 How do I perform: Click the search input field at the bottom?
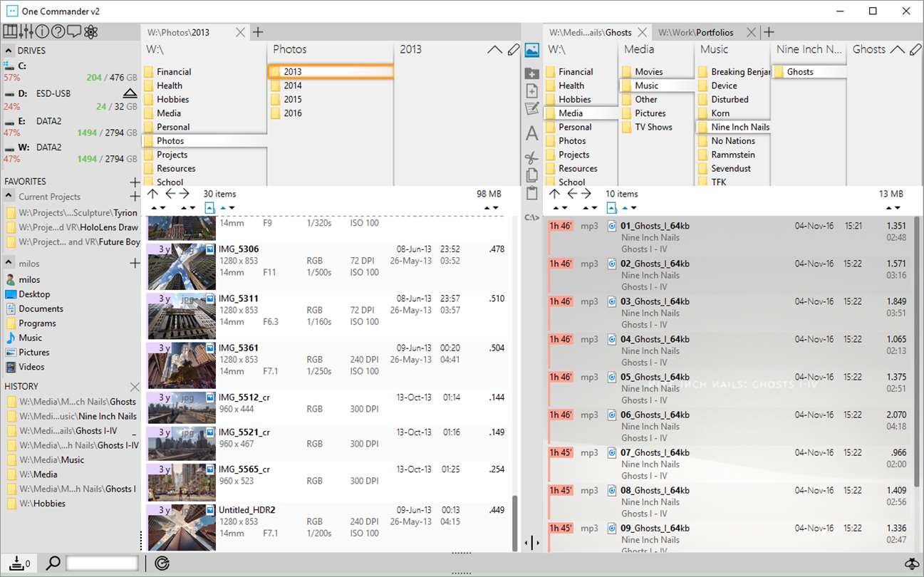(x=102, y=563)
